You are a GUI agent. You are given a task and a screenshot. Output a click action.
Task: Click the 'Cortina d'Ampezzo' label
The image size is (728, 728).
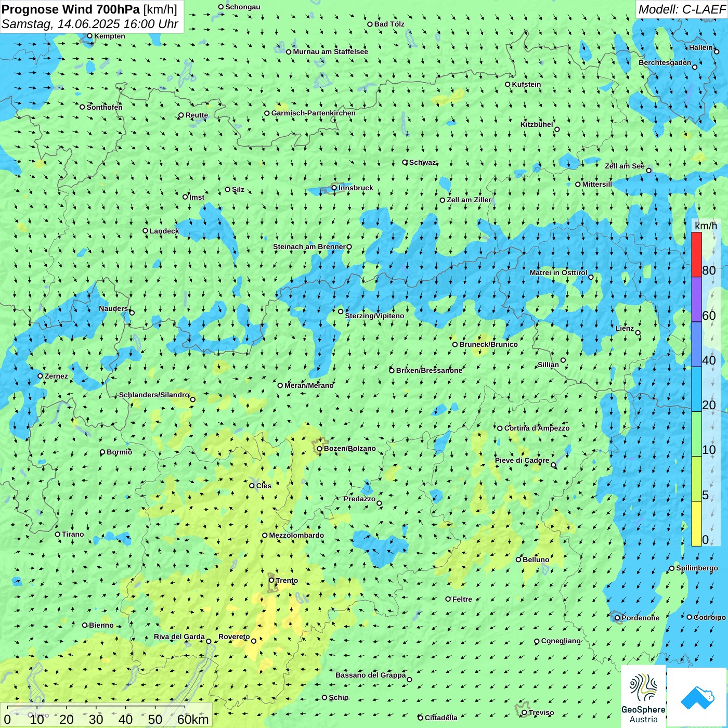(537, 428)
